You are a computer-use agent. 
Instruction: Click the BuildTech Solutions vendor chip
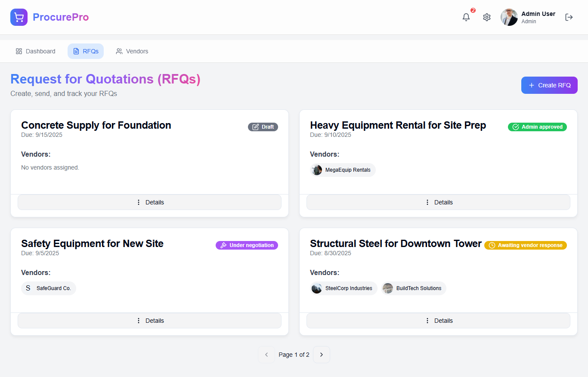(414, 288)
